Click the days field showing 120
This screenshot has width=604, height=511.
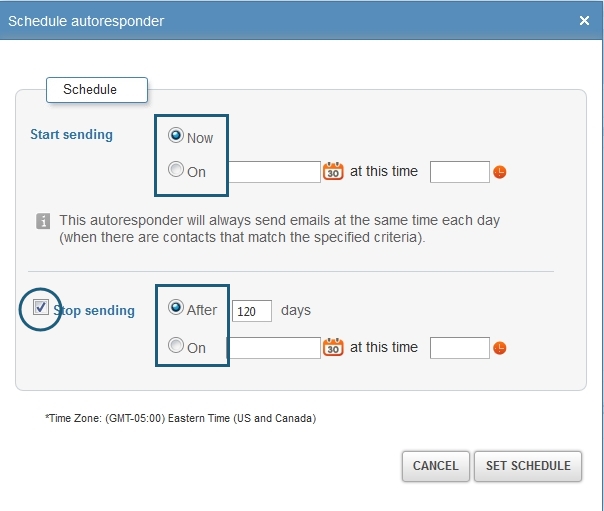click(252, 312)
